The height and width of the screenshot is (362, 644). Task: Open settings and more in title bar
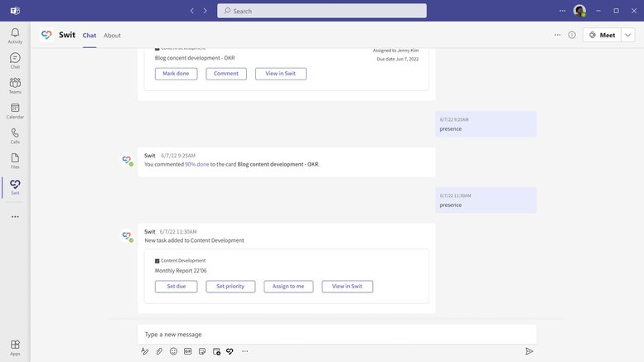[x=562, y=11]
